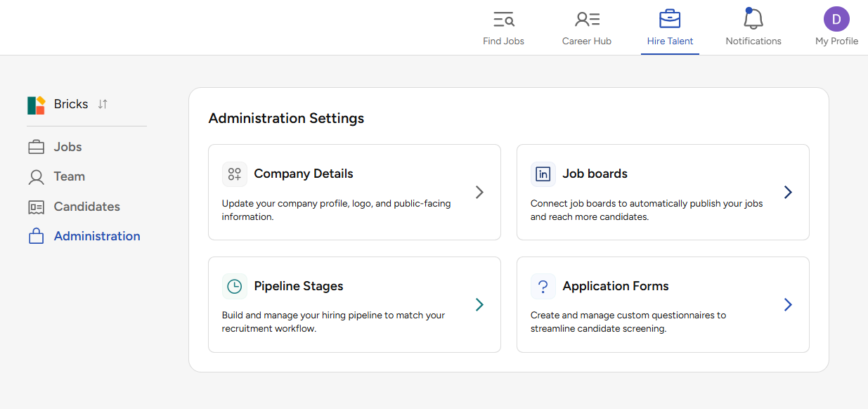Image resolution: width=868 pixels, height=409 pixels.
Task: Click the Team person icon in sidebar
Action: [x=36, y=177]
